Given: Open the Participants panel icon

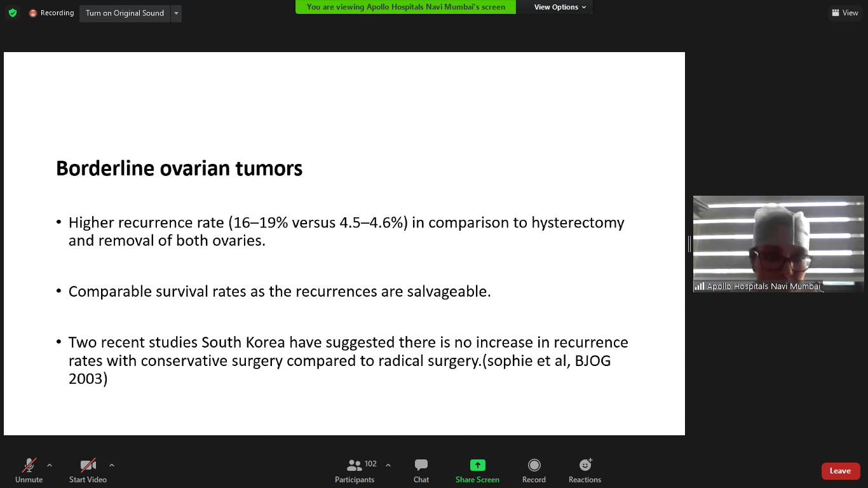Looking at the screenshot, I should point(355,465).
